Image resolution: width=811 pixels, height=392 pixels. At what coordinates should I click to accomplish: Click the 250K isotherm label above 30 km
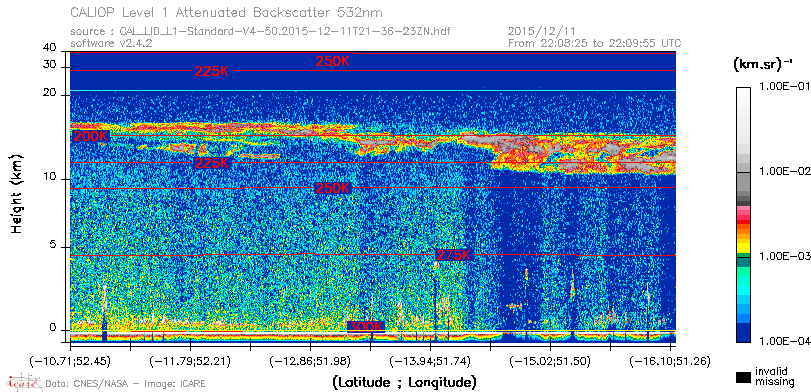point(333,61)
